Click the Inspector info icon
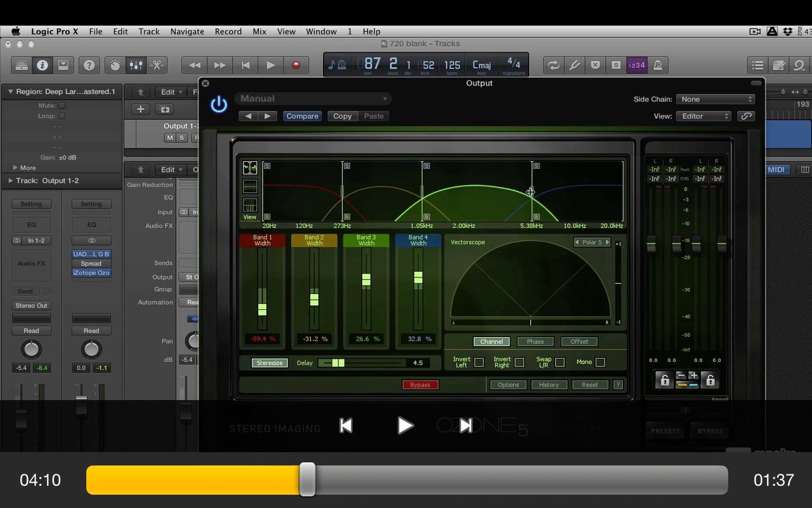This screenshot has width=812, height=508. pos(42,65)
